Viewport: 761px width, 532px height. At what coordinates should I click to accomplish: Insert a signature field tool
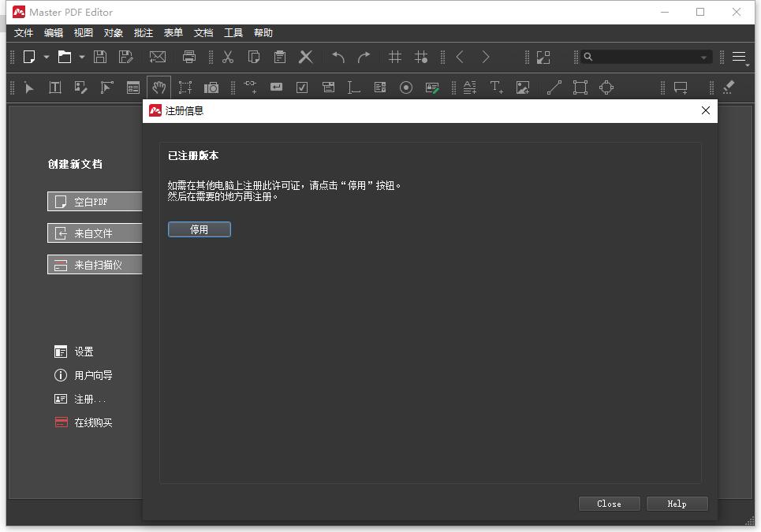(432, 87)
